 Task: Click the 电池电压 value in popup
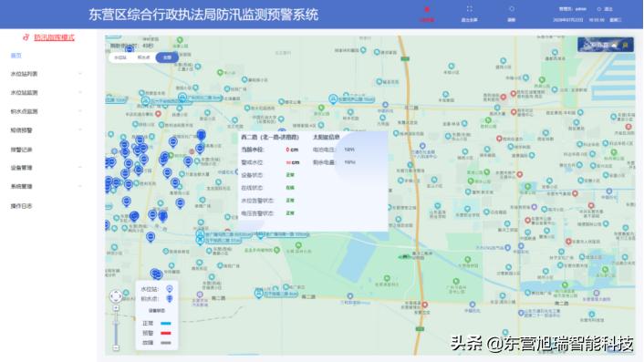(349, 150)
